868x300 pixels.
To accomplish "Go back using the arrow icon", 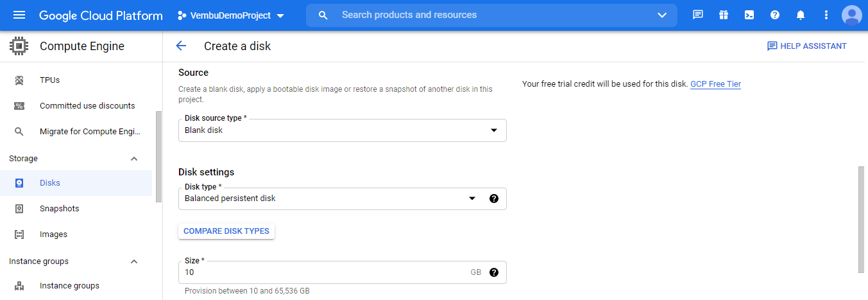I will [x=181, y=46].
